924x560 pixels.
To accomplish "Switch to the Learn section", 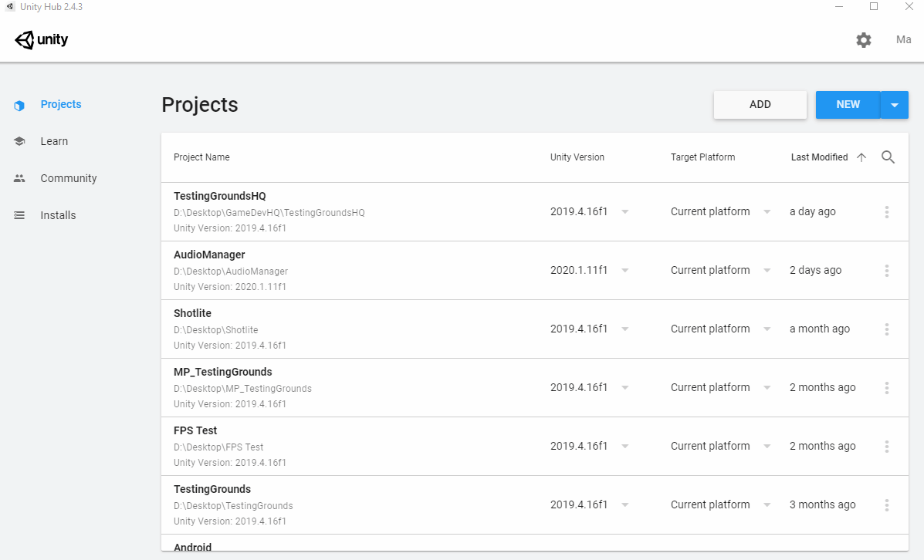I will point(54,141).
